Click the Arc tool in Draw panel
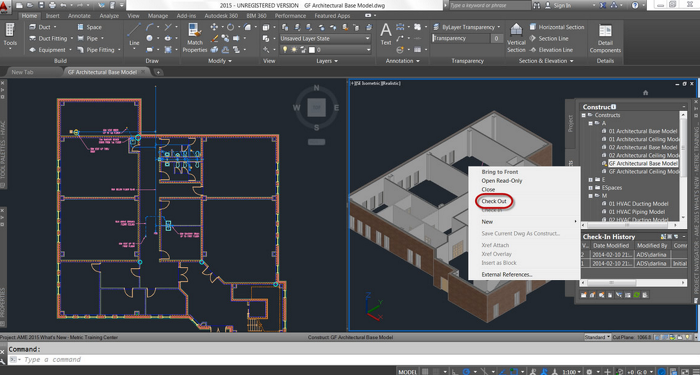 tap(150, 27)
